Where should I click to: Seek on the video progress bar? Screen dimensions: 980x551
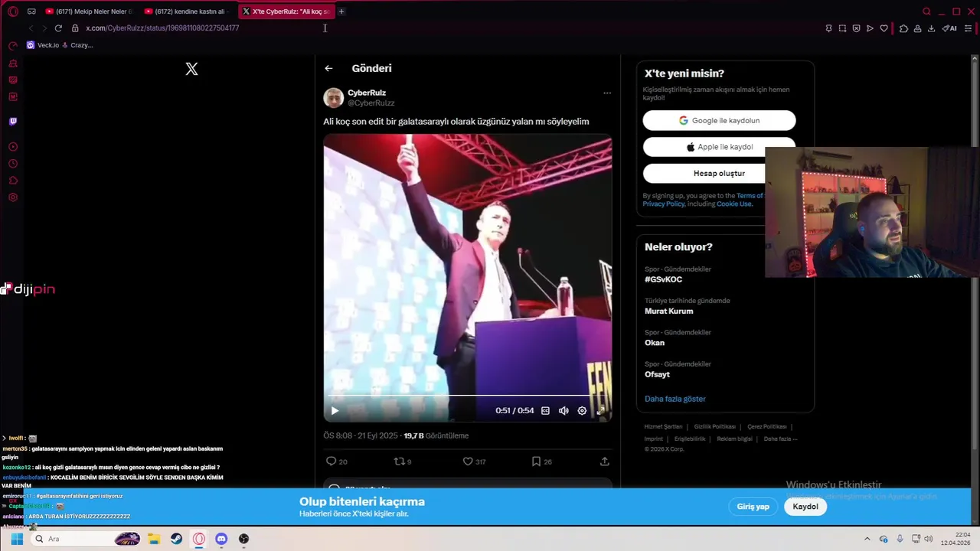click(x=467, y=396)
